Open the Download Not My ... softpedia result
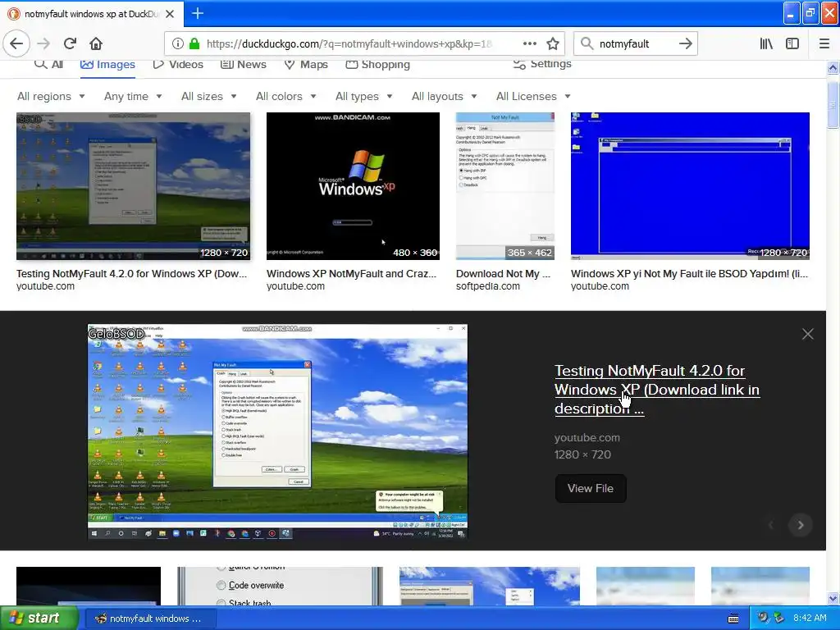The width and height of the screenshot is (840, 630). pos(503,274)
